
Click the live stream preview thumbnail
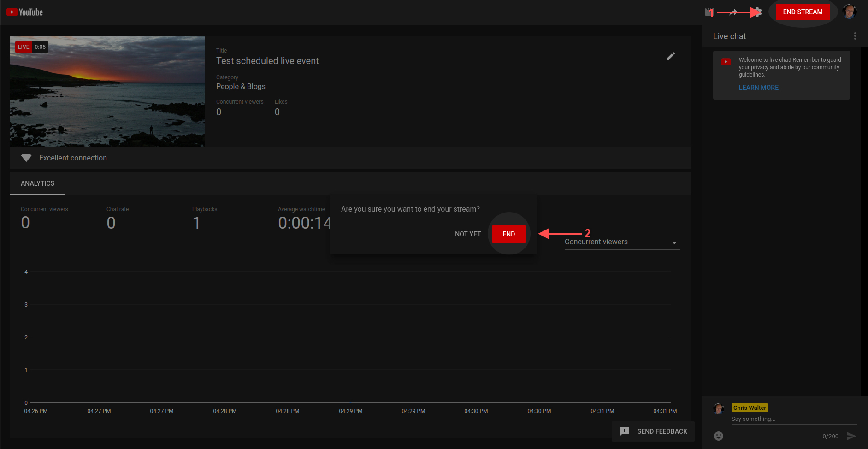point(107,92)
